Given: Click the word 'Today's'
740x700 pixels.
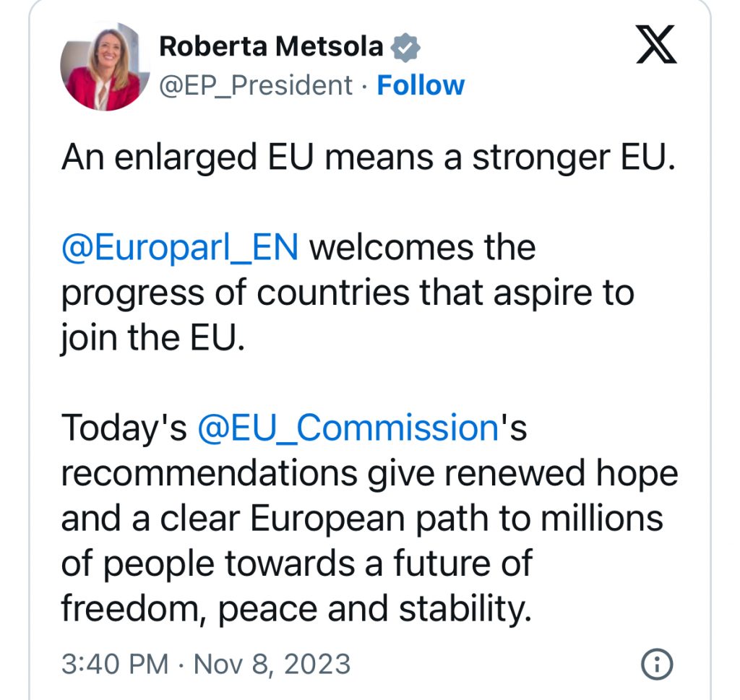Looking at the screenshot, I should click(x=124, y=428).
